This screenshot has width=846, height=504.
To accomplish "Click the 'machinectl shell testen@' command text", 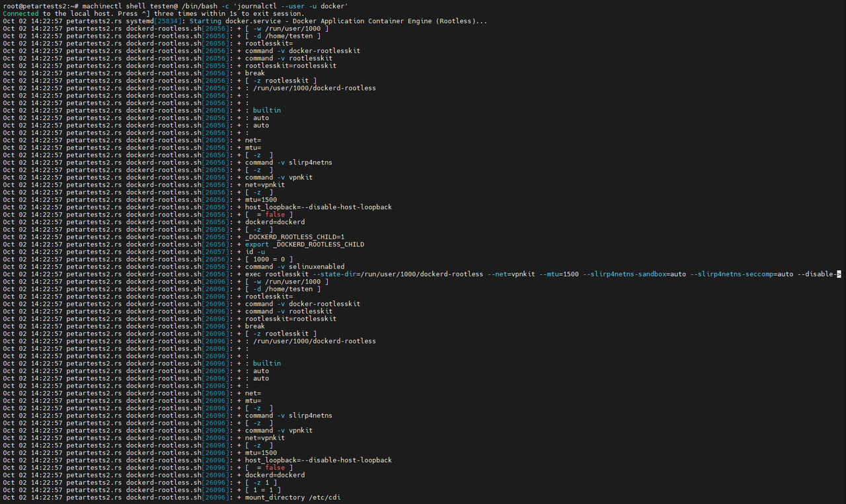I will pos(130,6).
